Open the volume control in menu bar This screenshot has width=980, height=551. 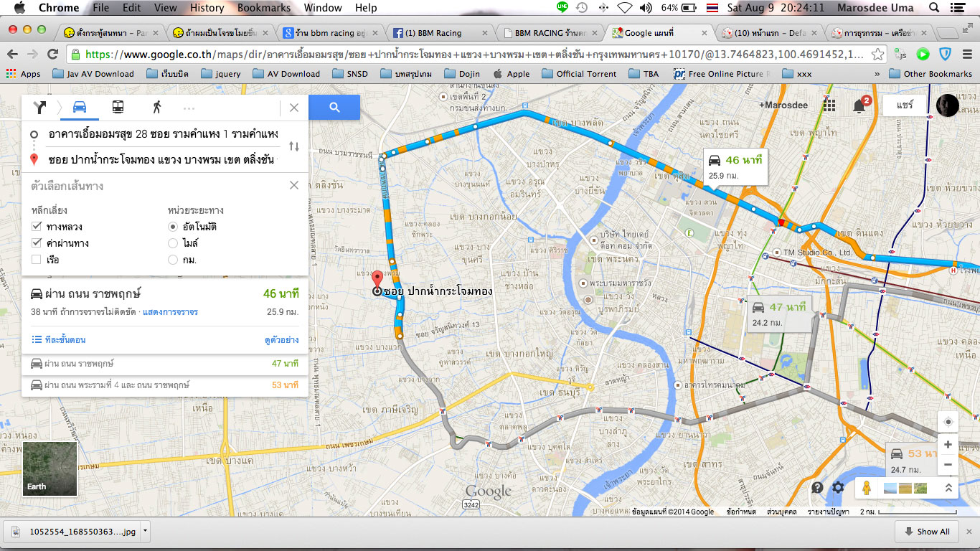[646, 8]
